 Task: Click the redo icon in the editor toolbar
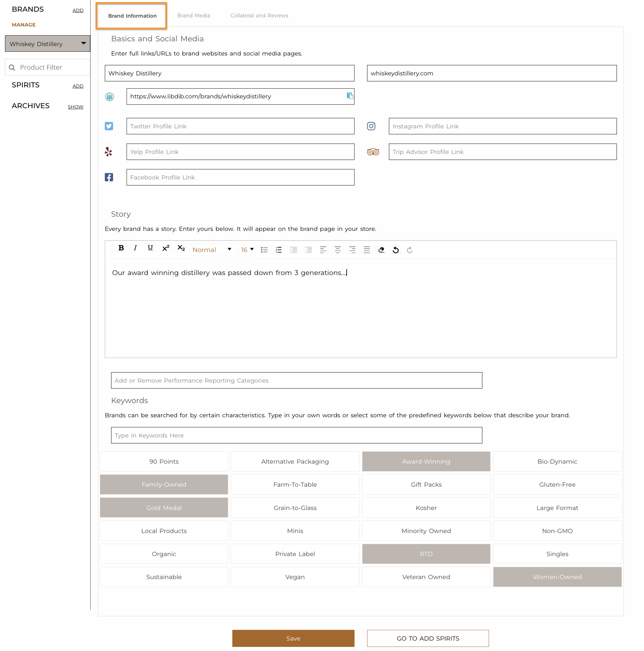point(410,250)
